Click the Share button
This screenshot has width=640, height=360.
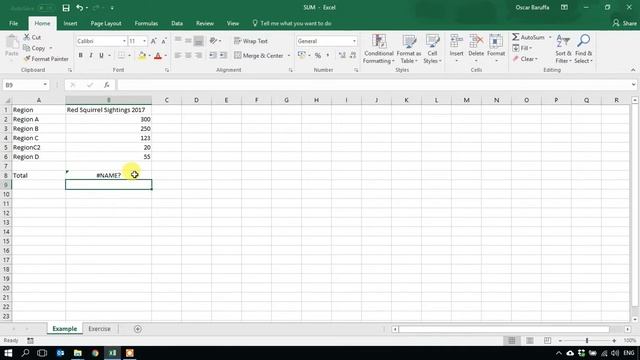(624, 23)
